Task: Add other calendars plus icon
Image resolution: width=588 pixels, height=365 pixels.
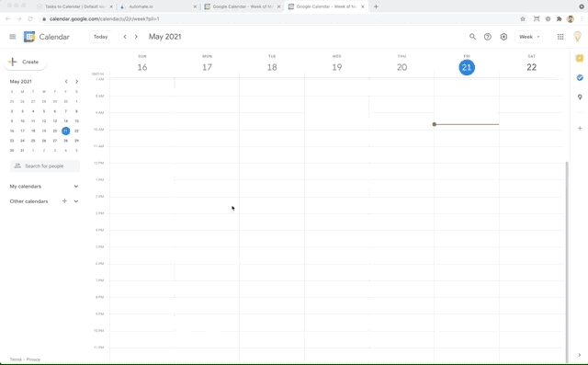Action: pos(64,201)
